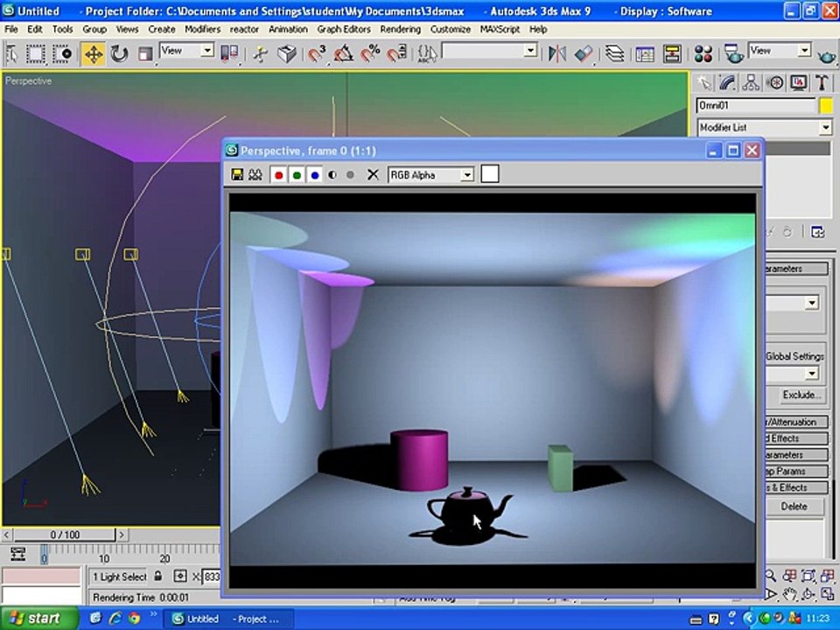Open the Rendering menu

coord(400,29)
